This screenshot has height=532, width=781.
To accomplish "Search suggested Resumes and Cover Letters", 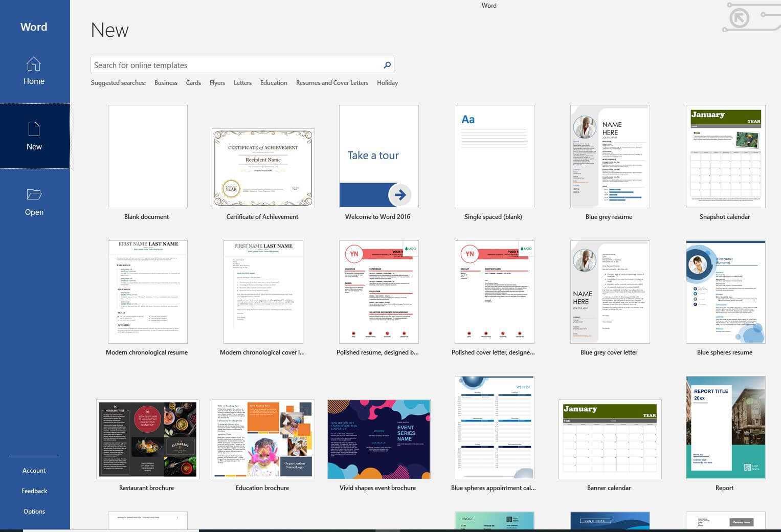I will click(x=332, y=83).
